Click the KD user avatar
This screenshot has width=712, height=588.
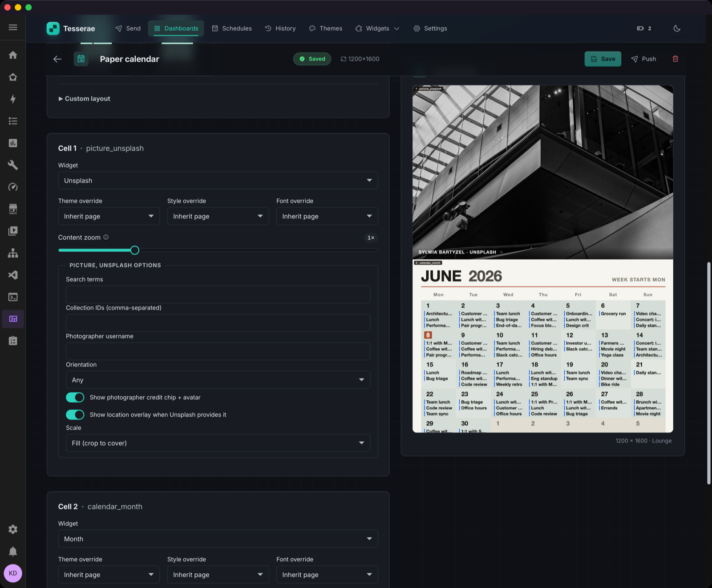[13, 573]
